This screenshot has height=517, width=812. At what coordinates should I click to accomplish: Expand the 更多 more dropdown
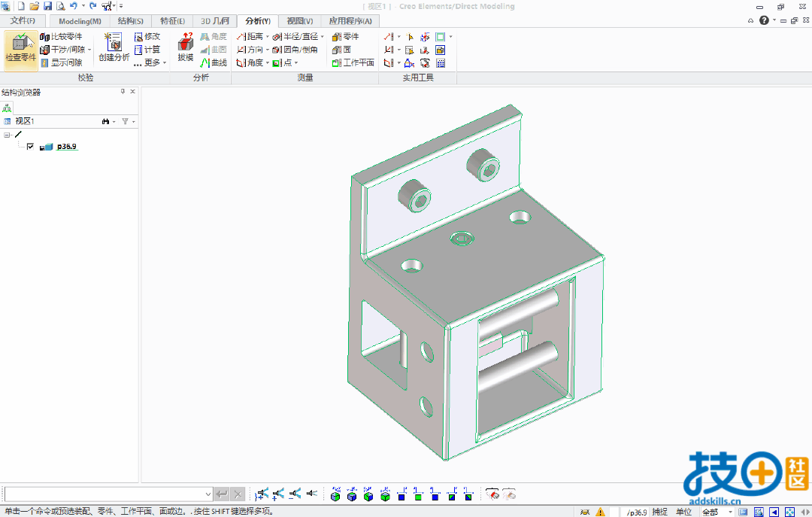pyautogui.click(x=150, y=62)
